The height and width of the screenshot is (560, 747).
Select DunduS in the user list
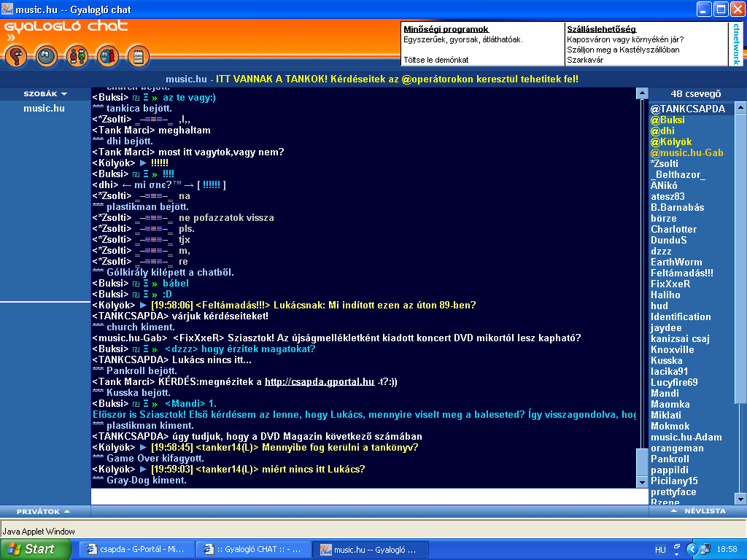[668, 241]
